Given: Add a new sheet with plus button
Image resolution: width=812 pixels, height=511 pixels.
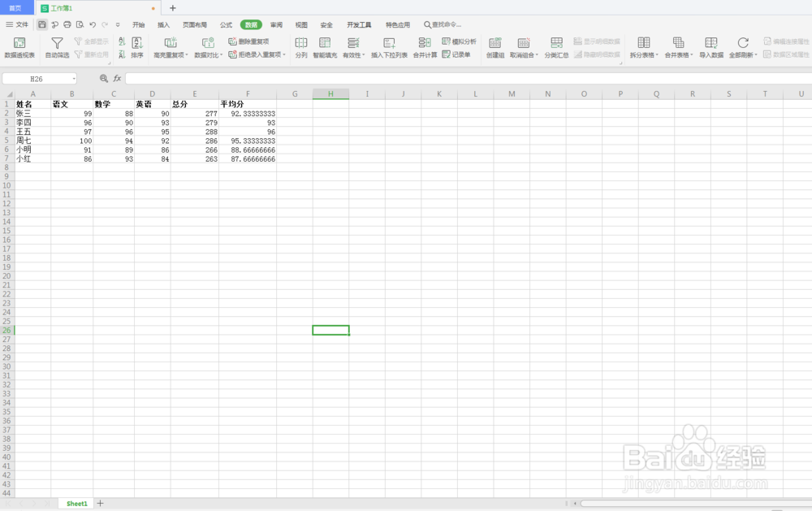Looking at the screenshot, I should tap(101, 503).
